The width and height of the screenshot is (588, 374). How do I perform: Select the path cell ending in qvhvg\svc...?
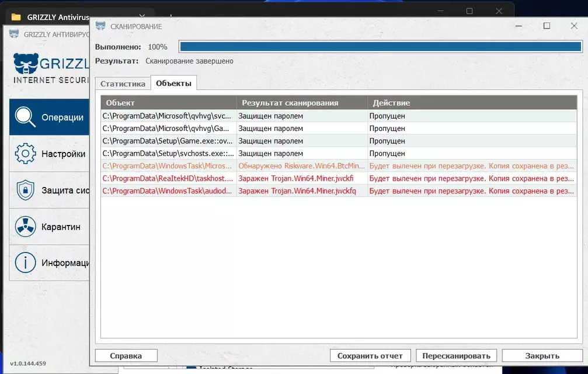point(169,116)
